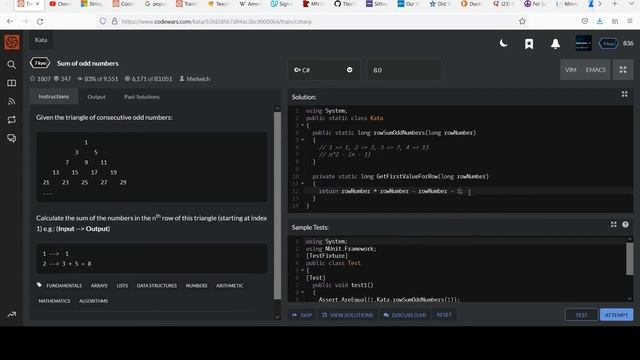Click the trending arrow icon in sidebar
640x360 pixels.
pyautogui.click(x=11, y=314)
